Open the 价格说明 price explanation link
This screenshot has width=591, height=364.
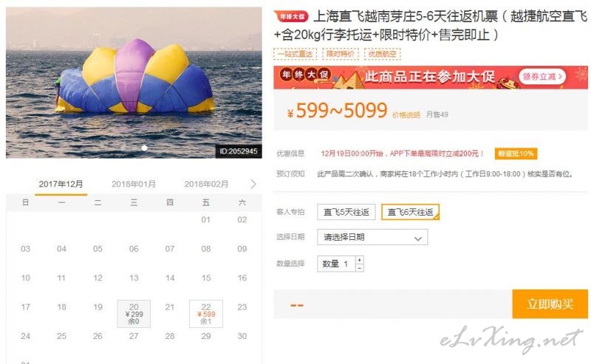click(406, 115)
